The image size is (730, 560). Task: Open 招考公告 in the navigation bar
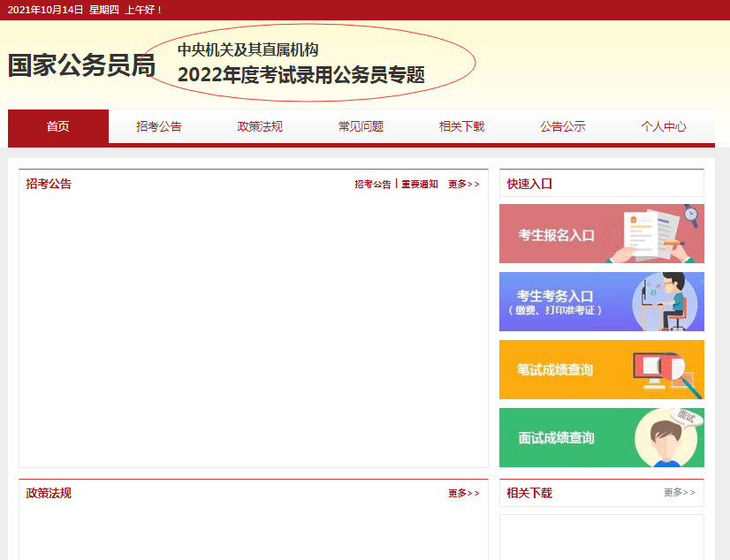click(159, 126)
